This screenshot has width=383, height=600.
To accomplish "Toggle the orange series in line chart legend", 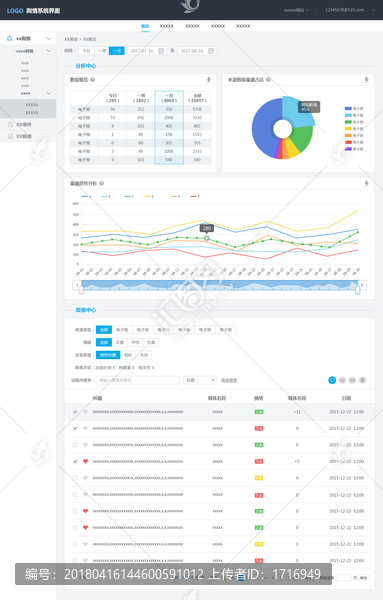I will tap(175, 196).
